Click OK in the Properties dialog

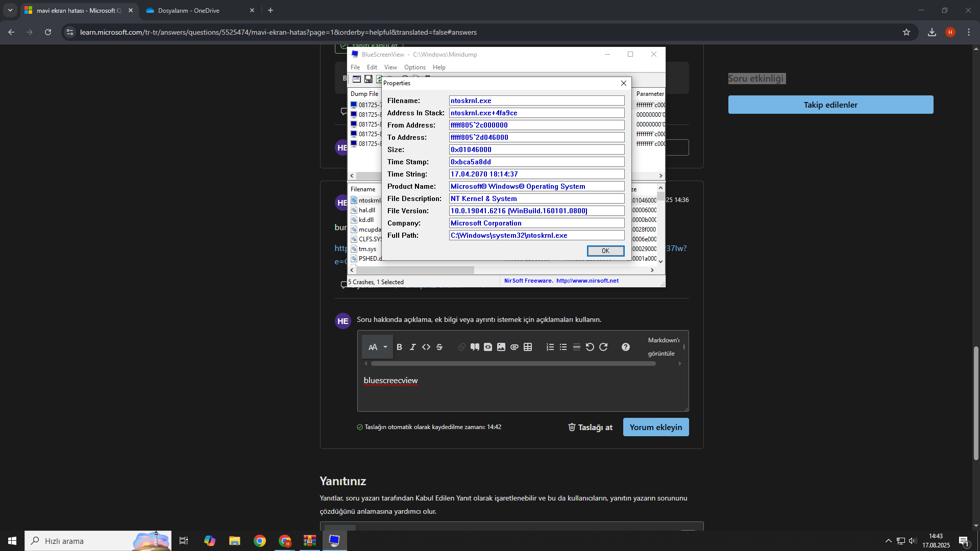coord(605,251)
